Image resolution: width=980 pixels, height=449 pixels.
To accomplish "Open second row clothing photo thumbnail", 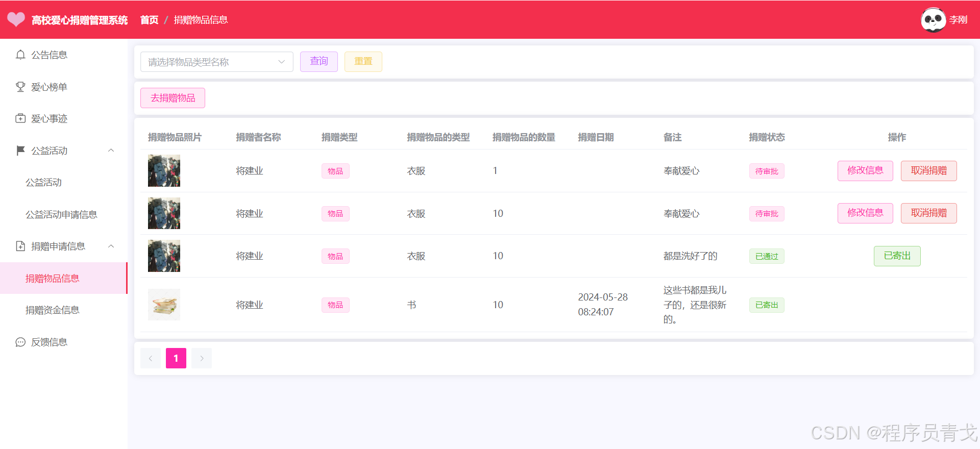I will click(x=164, y=213).
